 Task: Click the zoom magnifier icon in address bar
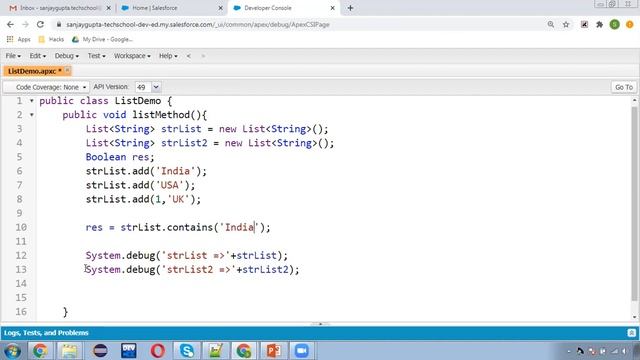pos(551,24)
